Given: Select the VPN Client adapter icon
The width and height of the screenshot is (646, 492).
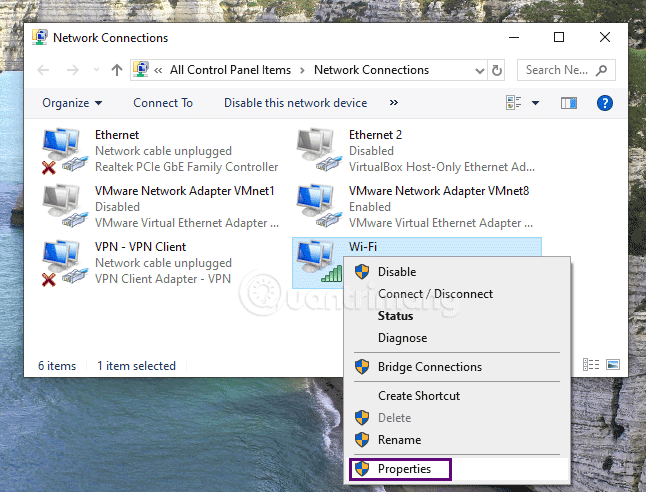Looking at the screenshot, I should tap(65, 263).
